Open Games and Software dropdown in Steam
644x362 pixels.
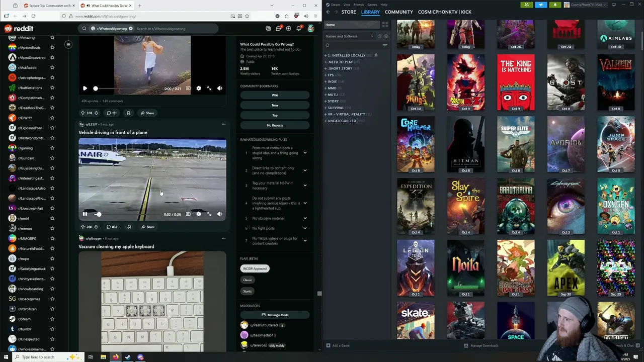click(350, 36)
